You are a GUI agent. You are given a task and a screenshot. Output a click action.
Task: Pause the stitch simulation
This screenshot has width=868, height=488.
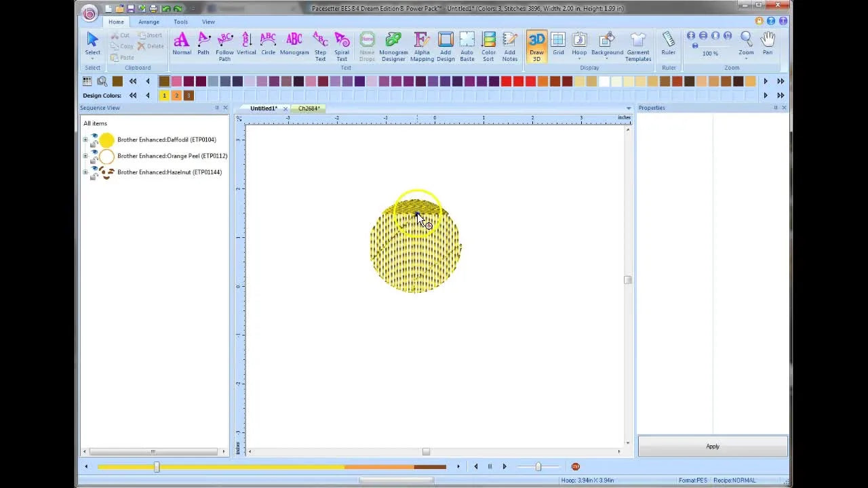490,466
